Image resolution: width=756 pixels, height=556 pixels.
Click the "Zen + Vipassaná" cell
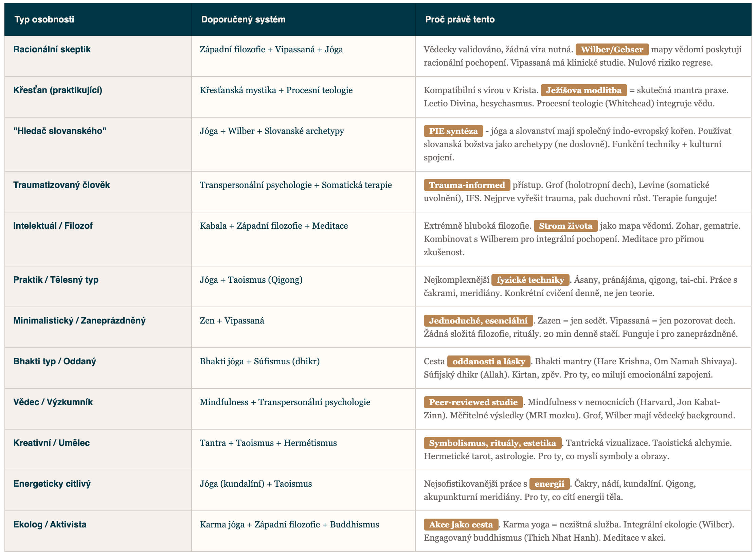(x=232, y=321)
